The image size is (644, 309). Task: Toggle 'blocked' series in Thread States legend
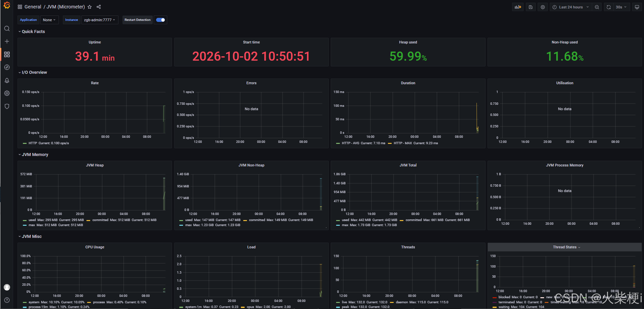click(x=504, y=297)
